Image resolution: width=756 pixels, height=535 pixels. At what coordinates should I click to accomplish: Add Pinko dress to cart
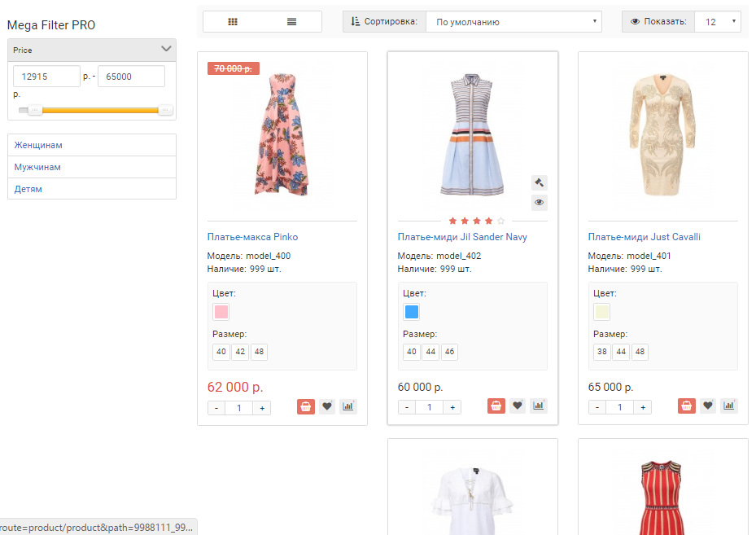click(306, 406)
